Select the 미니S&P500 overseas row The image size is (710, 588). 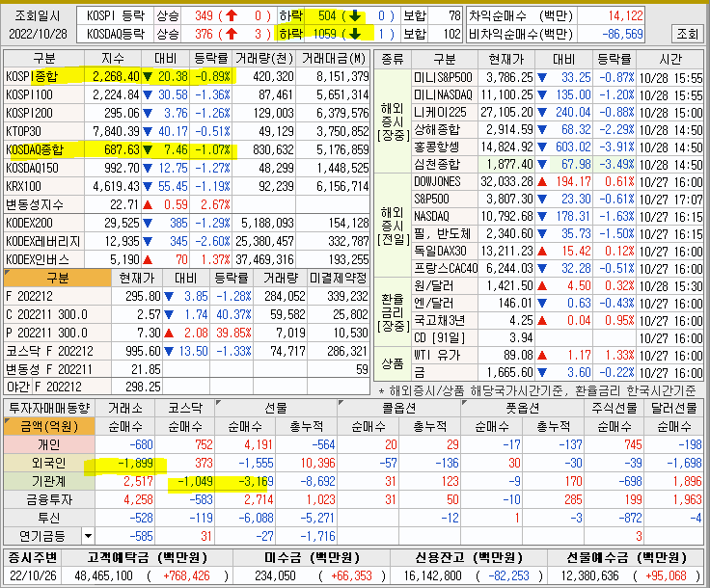558,77
